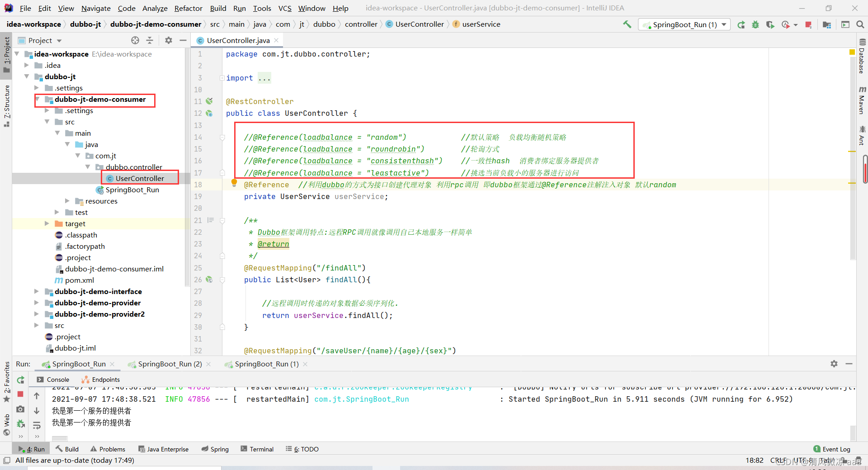This screenshot has height=470, width=868.
Task: Stop the running application in top toolbar
Action: pyautogui.click(x=808, y=25)
